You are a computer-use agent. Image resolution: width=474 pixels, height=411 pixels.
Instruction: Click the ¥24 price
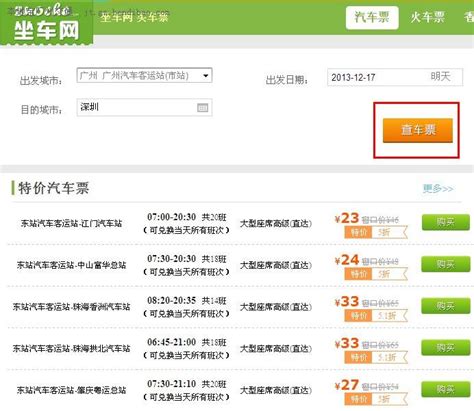click(x=347, y=260)
